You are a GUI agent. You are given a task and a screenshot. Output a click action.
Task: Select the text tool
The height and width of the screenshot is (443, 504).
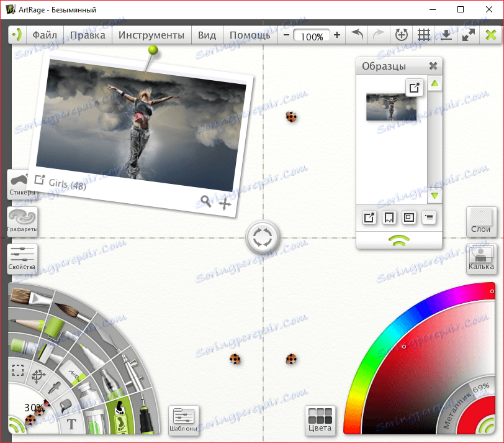pos(71,425)
